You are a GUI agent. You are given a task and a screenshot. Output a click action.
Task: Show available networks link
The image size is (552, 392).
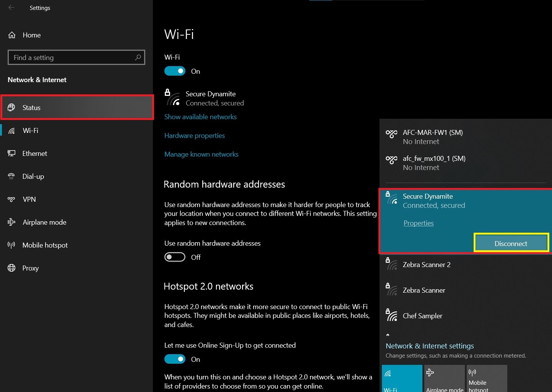pyautogui.click(x=200, y=117)
